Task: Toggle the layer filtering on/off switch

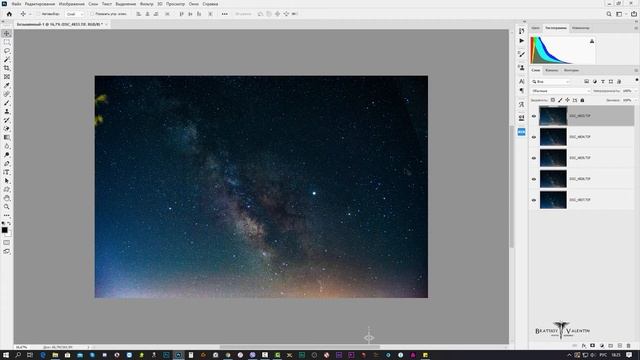Action: click(637, 80)
